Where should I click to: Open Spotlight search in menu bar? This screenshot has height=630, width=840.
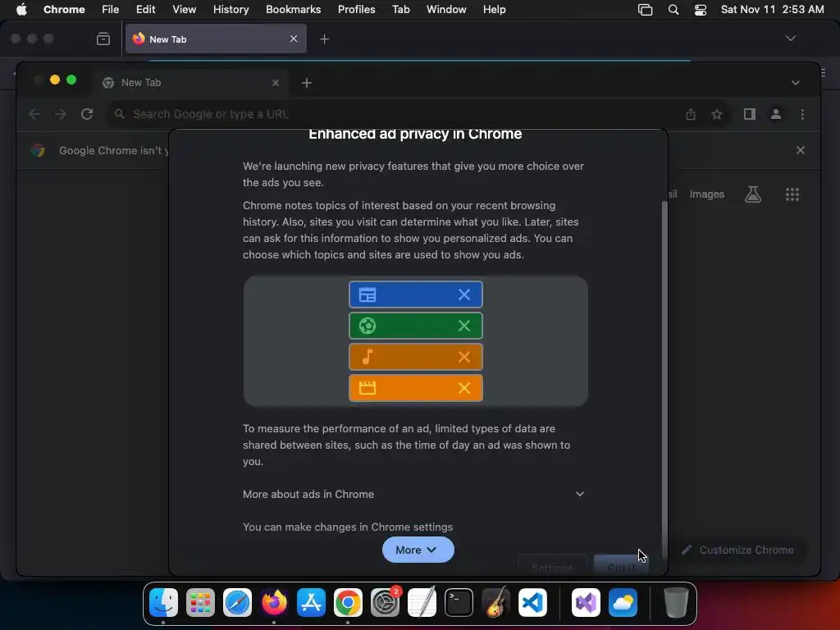click(673, 10)
